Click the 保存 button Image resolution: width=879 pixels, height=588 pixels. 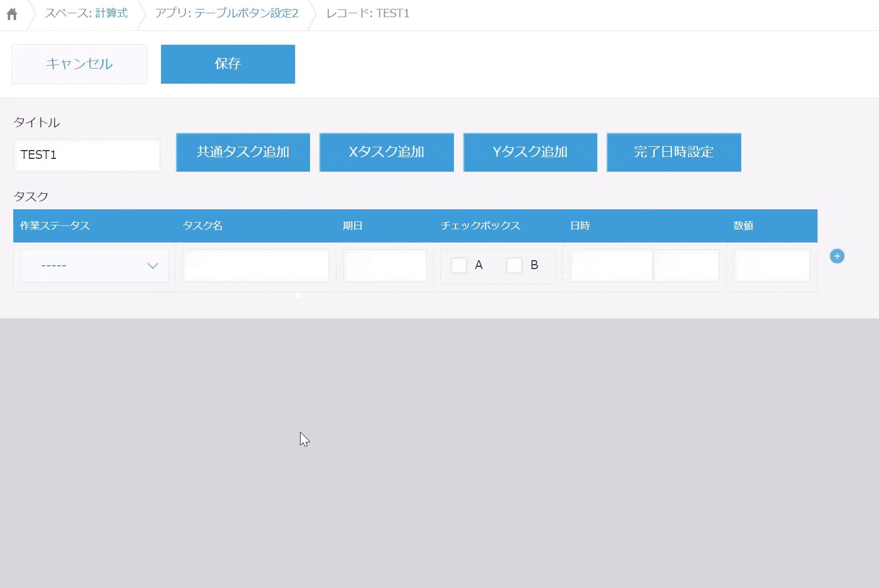(x=228, y=64)
